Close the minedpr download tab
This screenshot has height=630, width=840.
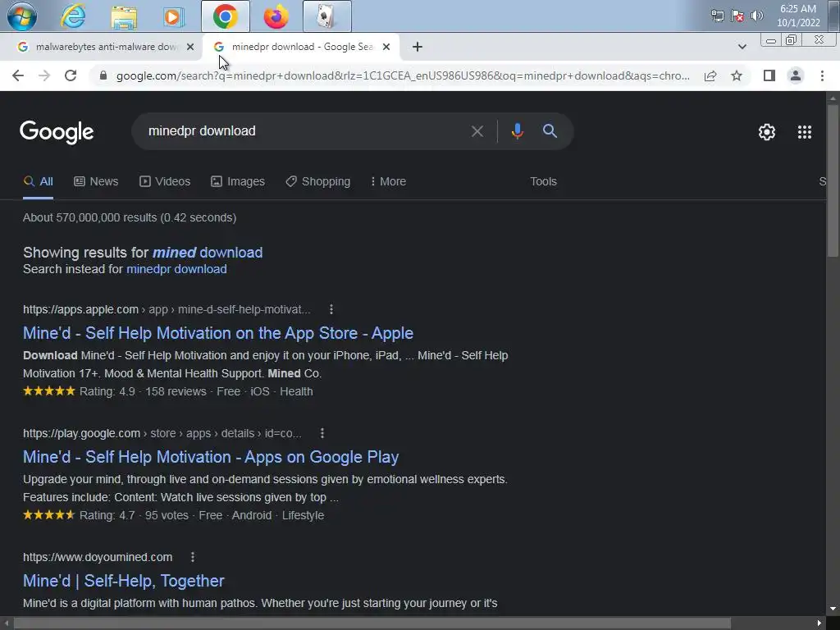(386, 47)
